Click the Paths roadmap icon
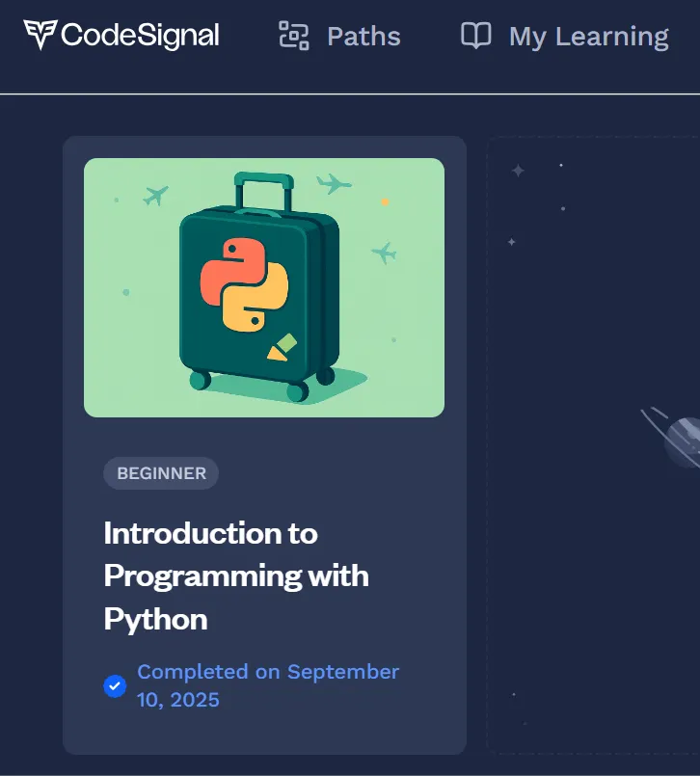 [x=294, y=36]
